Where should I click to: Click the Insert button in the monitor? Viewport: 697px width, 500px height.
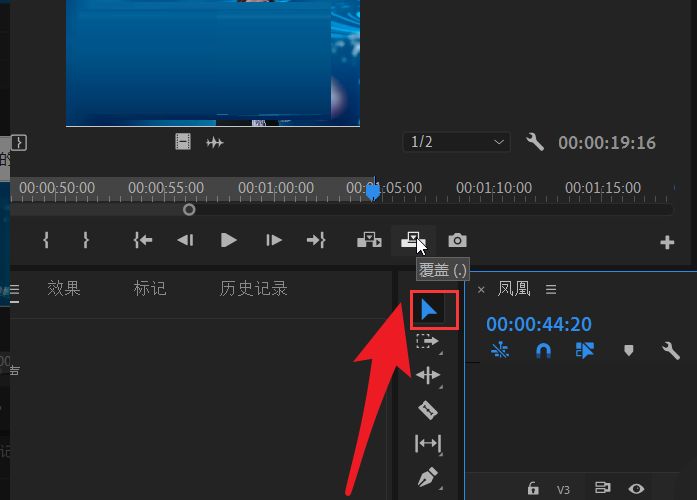click(x=369, y=240)
